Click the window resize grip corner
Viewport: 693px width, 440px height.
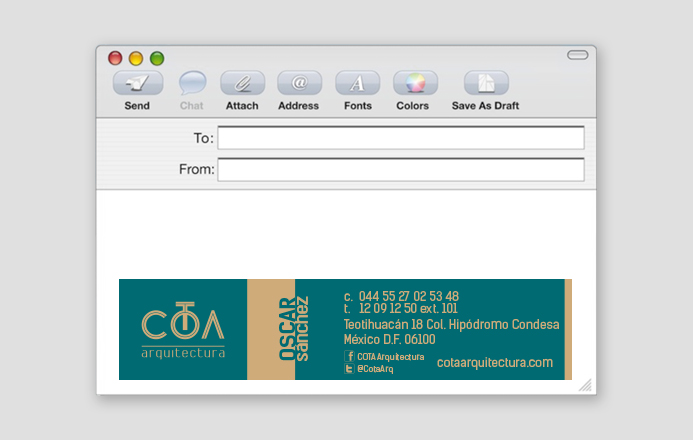point(585,385)
